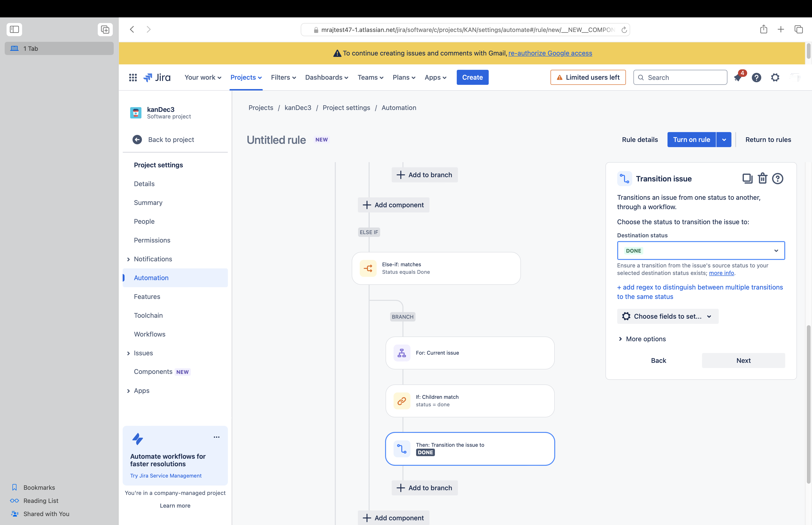This screenshot has height=525, width=812.
Task: Click the Jira settings gear icon
Action: click(x=775, y=77)
